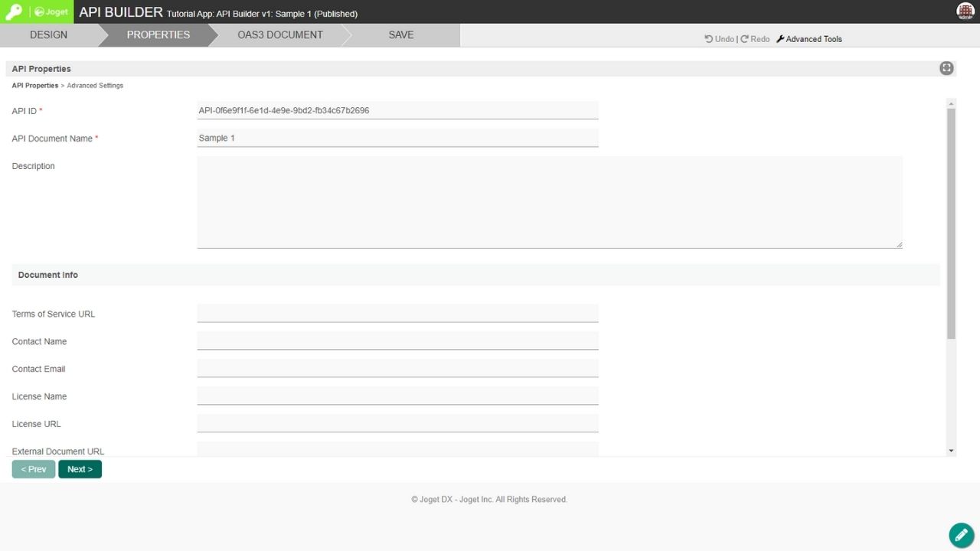Select the Contact Email input field

[x=397, y=368]
